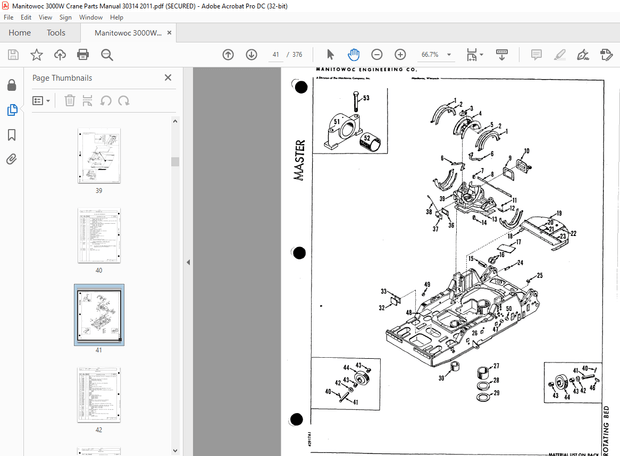Open the Sign menu
The image size is (620, 456).
tap(66, 17)
